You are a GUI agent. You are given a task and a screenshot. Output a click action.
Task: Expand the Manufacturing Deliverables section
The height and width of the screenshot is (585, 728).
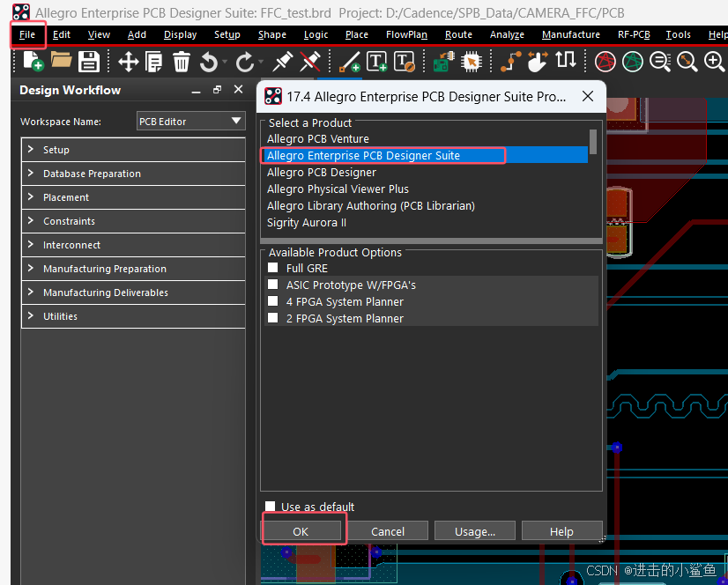coord(133,292)
